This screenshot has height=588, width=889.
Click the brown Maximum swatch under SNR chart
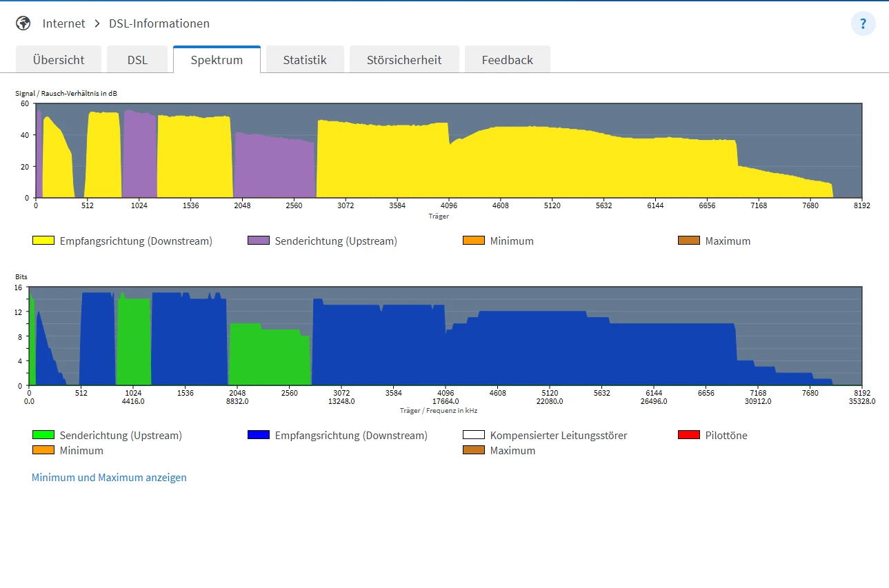click(x=688, y=241)
